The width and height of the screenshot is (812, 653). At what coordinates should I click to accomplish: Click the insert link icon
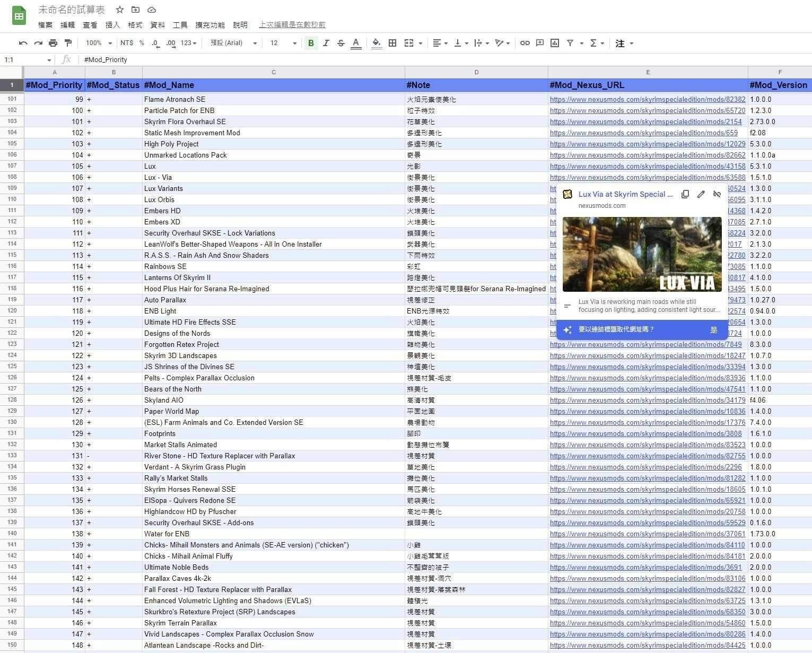pyautogui.click(x=525, y=43)
